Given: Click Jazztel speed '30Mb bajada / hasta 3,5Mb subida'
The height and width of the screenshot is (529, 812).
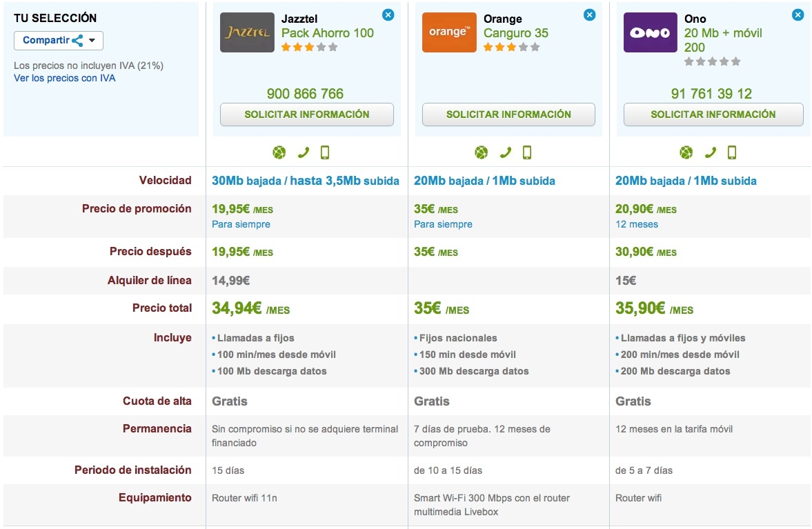Looking at the screenshot, I should (306, 181).
